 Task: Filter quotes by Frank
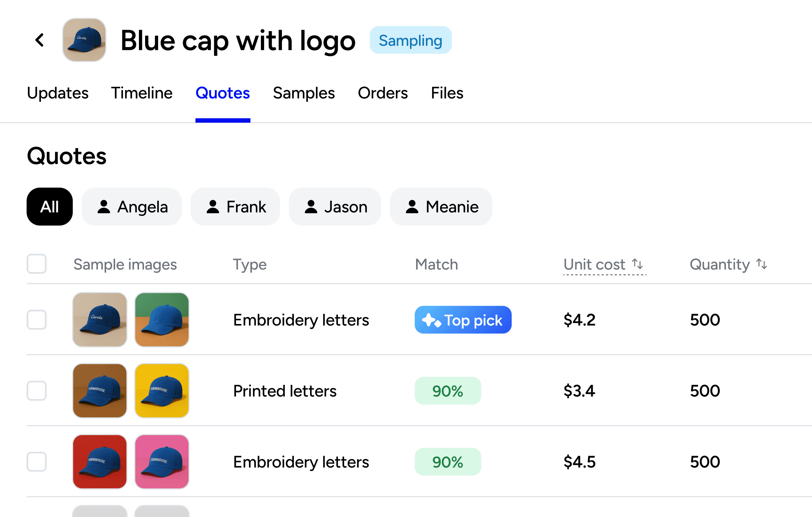point(235,207)
